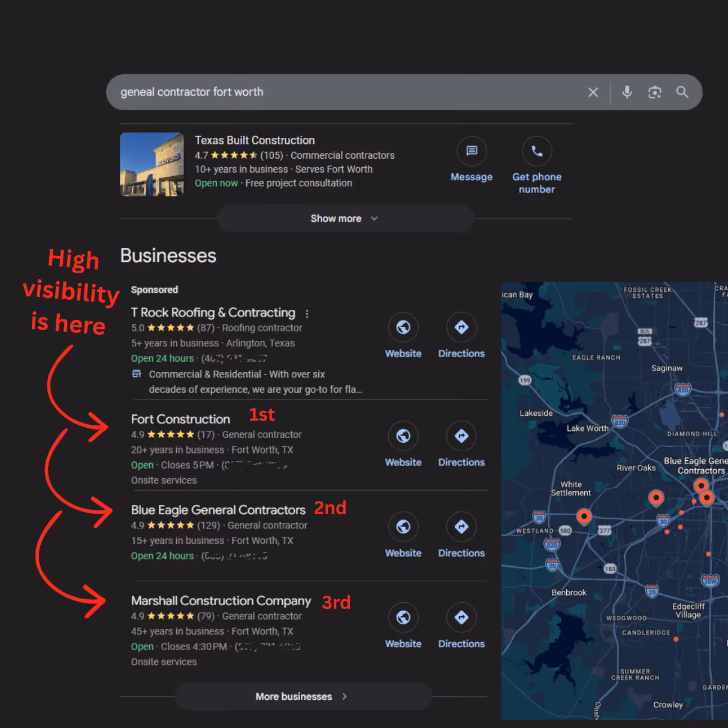
Task: Click the Blue Eagle General Contractors map label
Action: click(x=697, y=466)
